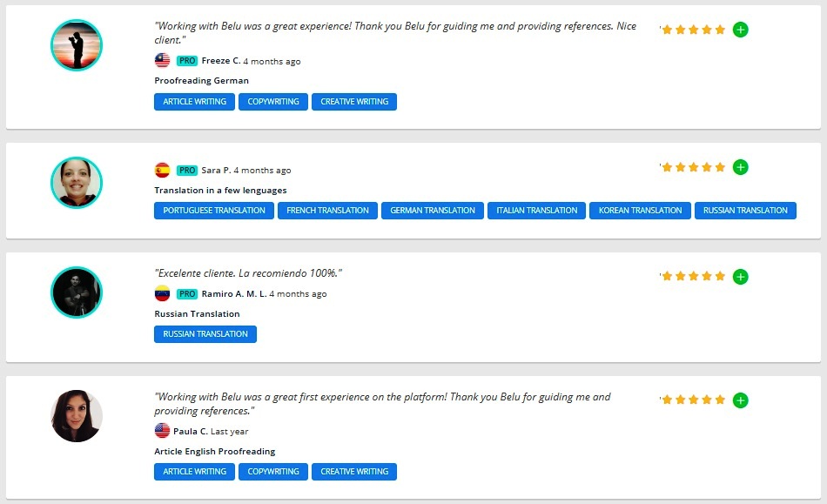The image size is (827, 504).
Task: Click green plus icon next to Ramiro's rating
Action: coord(740,277)
